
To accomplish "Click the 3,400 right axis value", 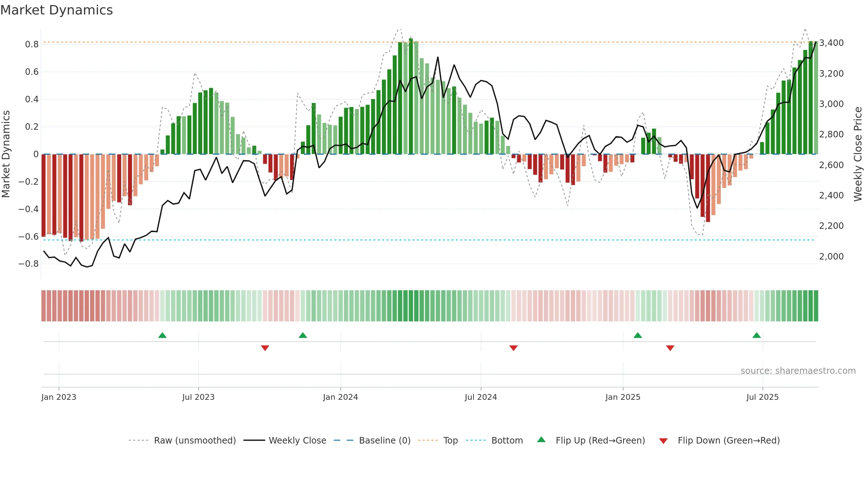I will [x=831, y=43].
